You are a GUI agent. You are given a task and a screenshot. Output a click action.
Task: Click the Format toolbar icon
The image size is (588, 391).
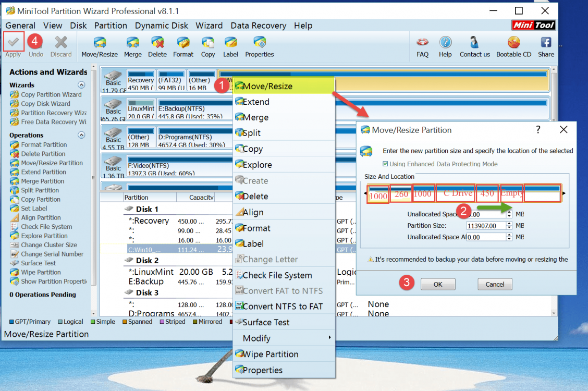(x=183, y=42)
